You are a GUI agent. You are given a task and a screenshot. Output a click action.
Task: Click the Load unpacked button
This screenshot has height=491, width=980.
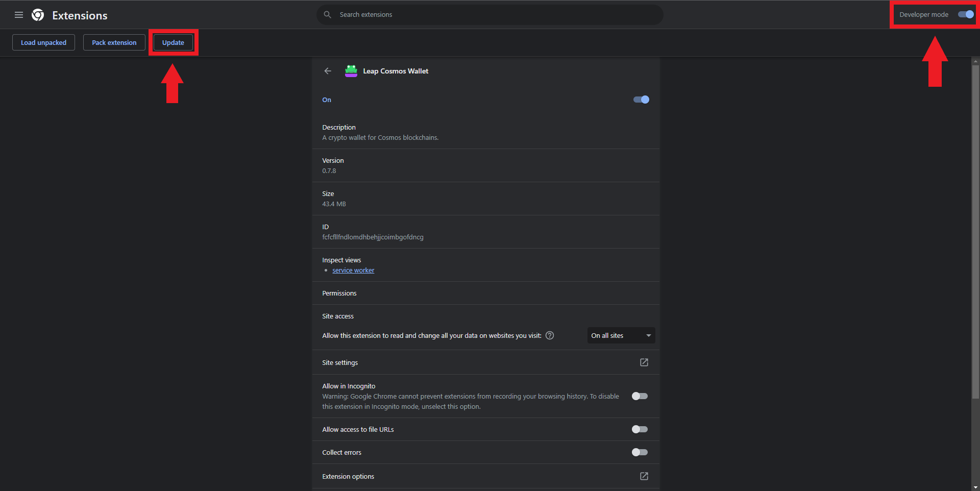coord(43,42)
